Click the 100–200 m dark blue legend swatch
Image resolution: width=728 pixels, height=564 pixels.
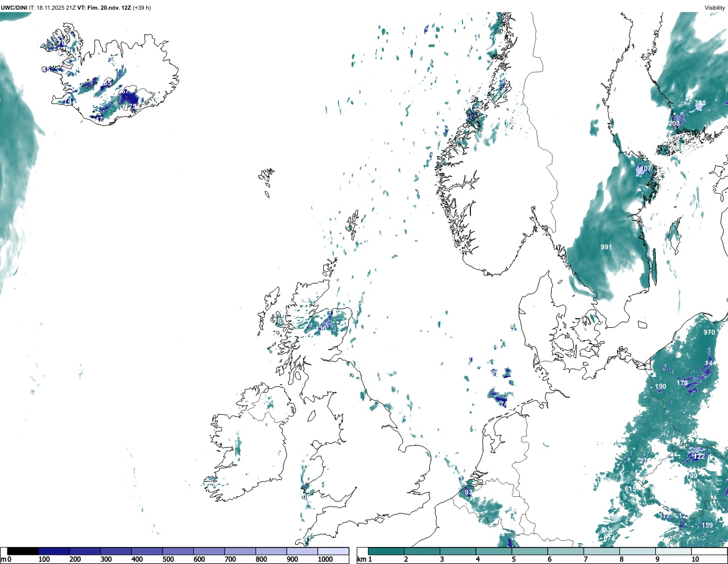pos(54,551)
